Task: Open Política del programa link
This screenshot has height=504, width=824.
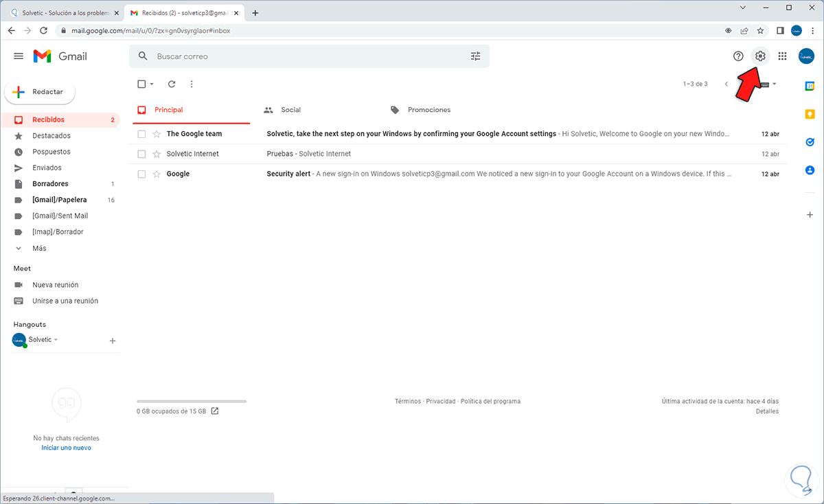Action: pyautogui.click(x=490, y=401)
